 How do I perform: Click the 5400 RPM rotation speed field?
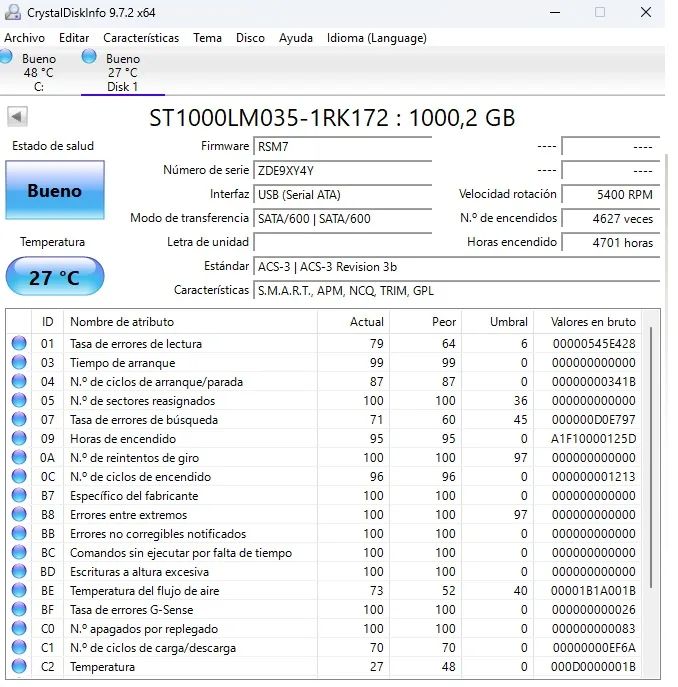611,195
